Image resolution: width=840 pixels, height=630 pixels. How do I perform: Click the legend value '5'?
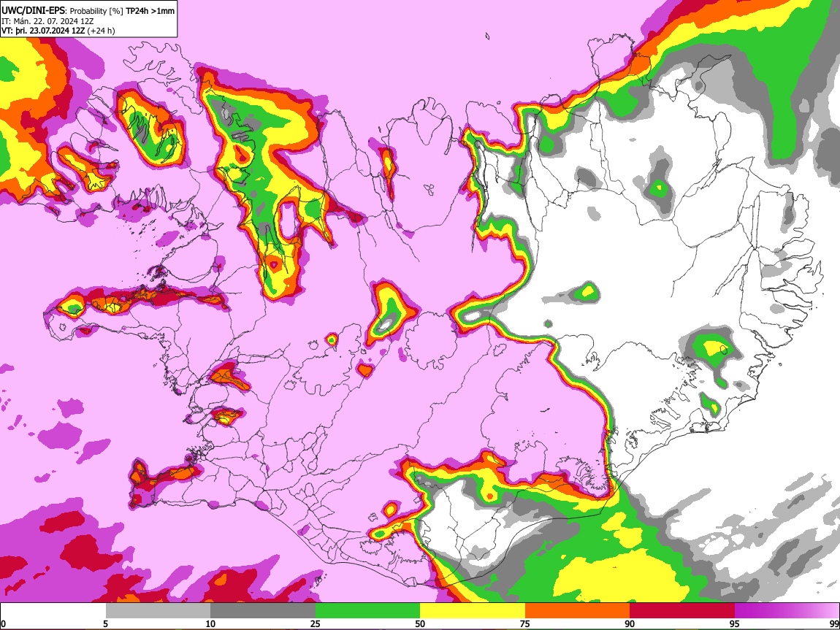tap(105, 623)
